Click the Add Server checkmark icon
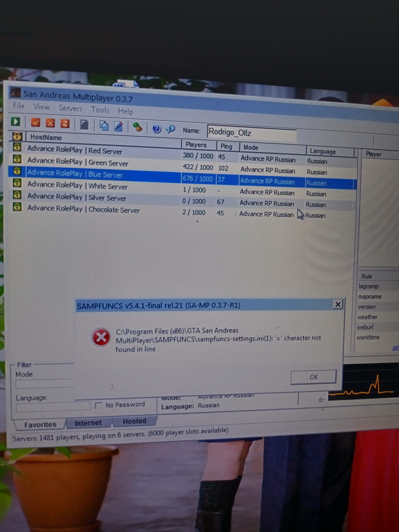Image resolution: width=399 pixels, height=532 pixels. pos(36,123)
